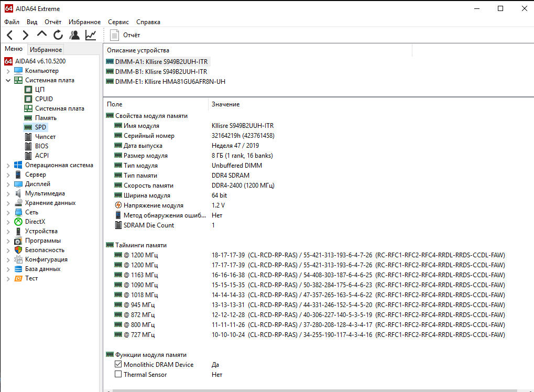Open the Избранное menu in the menu bar

point(84,22)
